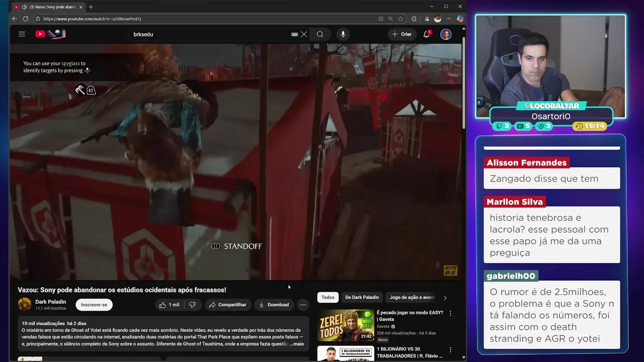Open the Dark Paladin channel name
Viewport: 644px width, 362px height.
click(x=50, y=302)
